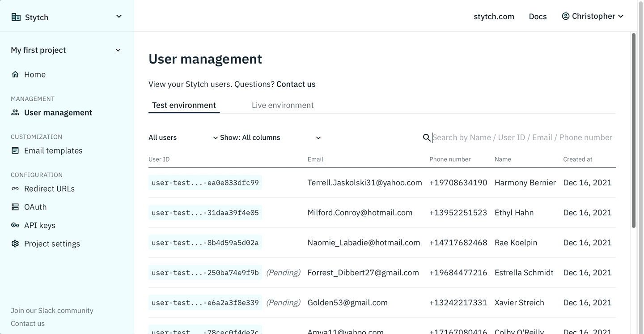
Task: Expand the My first project dropdown
Action: (x=66, y=50)
